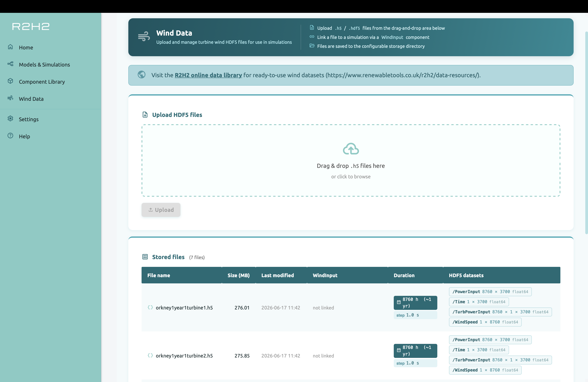The width and height of the screenshot is (588, 382).
Task: Click the link icon next to 'Link a file'
Action: point(312,37)
